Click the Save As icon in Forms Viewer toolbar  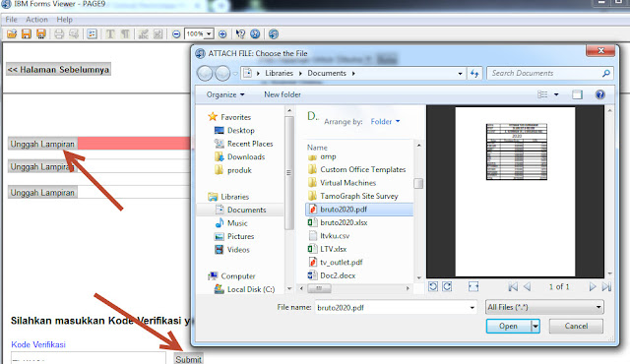pyautogui.click(x=41, y=34)
